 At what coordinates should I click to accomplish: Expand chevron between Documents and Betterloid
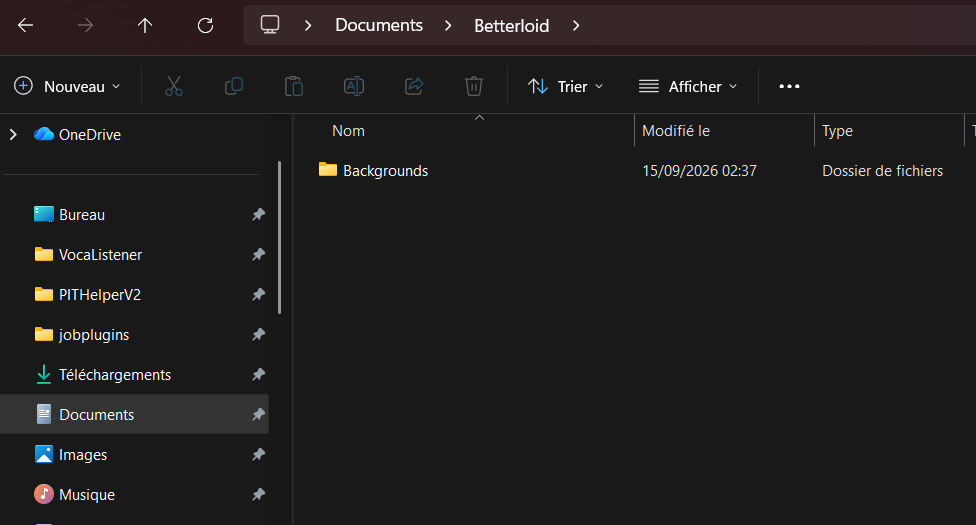pyautogui.click(x=448, y=26)
